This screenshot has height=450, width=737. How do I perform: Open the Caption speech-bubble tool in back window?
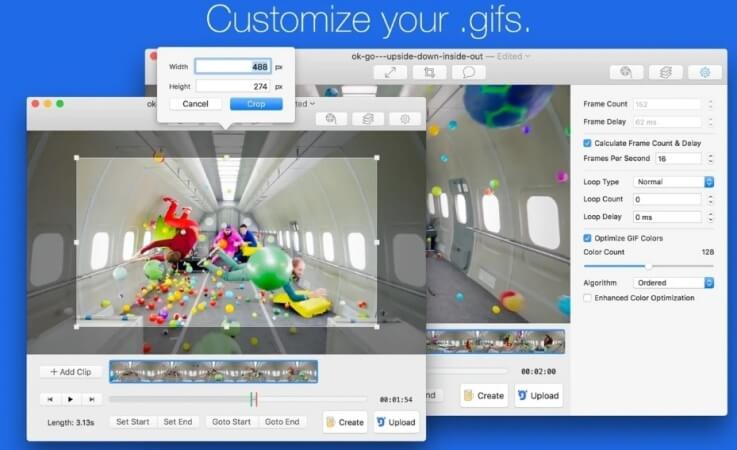pyautogui.click(x=468, y=72)
